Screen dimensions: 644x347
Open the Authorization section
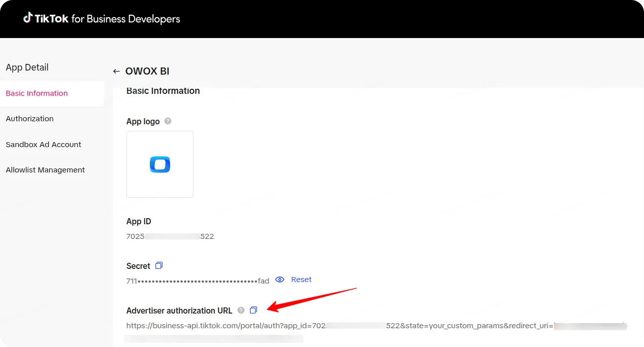[29, 119]
